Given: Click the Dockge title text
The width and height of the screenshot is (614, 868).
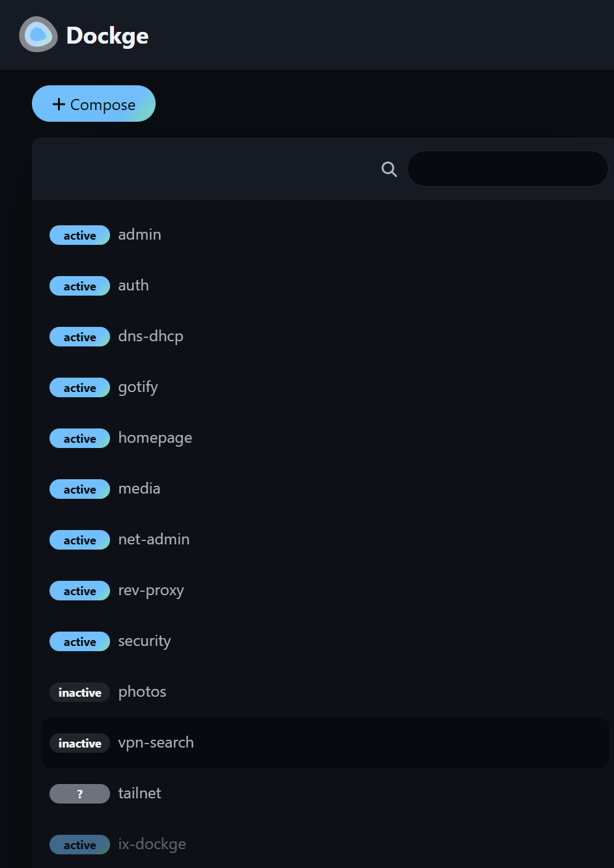Looking at the screenshot, I should (107, 36).
